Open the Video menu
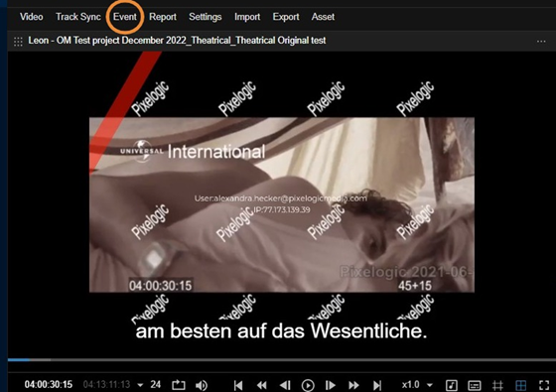Screen dimensions: 556x392 tap(31, 17)
